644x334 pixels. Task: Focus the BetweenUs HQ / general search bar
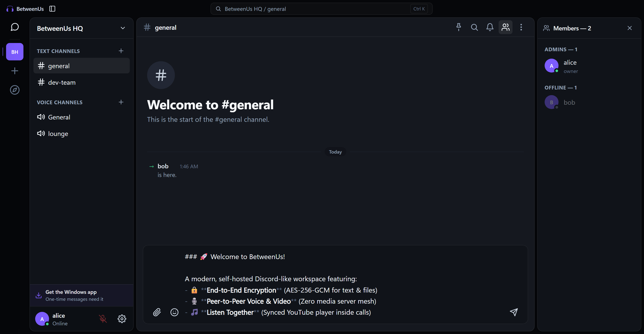point(321,9)
